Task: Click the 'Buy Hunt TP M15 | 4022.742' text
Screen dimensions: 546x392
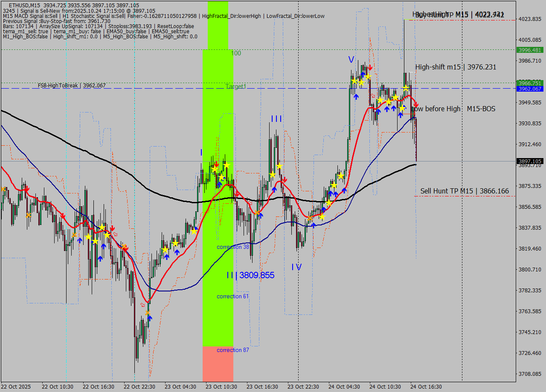Action: (454, 14)
